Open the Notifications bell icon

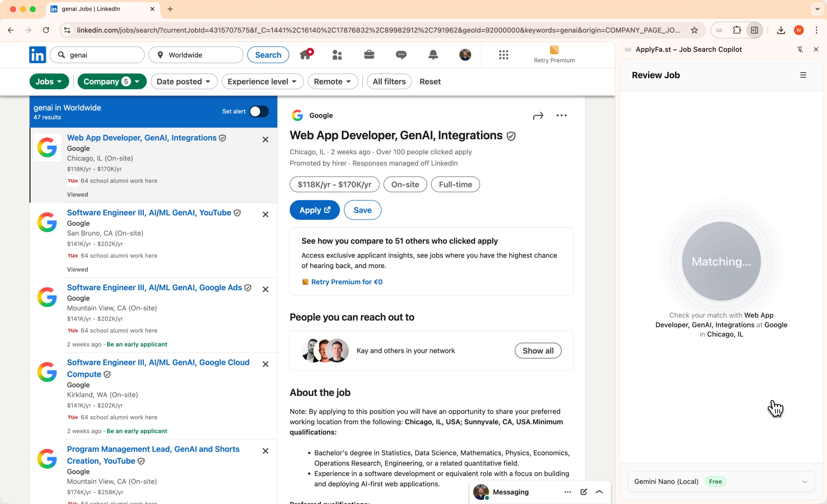coord(433,55)
